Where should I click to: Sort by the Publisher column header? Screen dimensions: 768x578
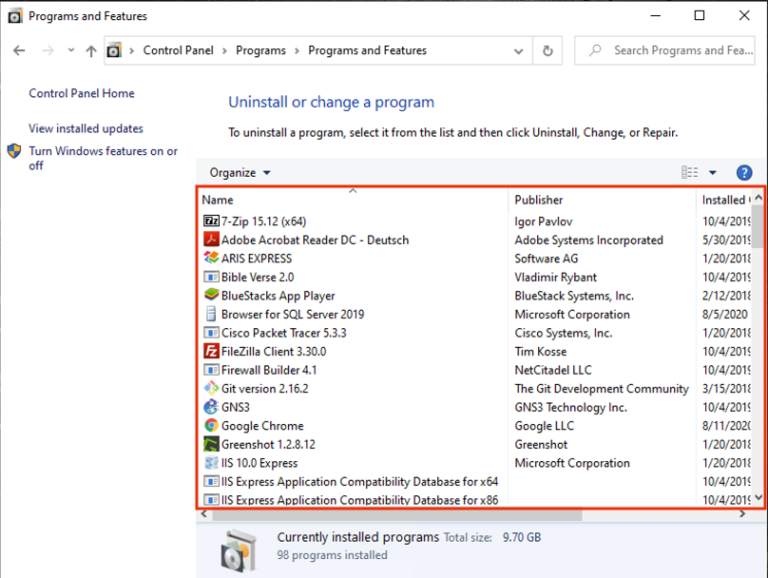tap(602, 200)
